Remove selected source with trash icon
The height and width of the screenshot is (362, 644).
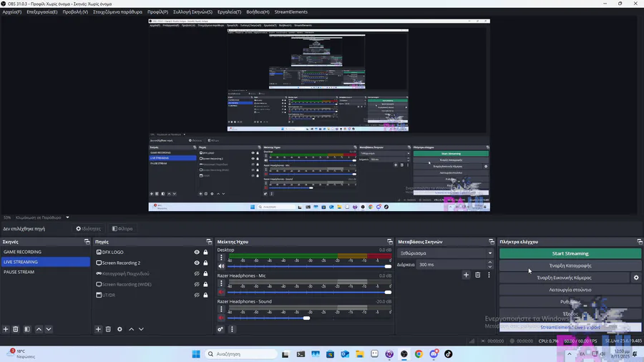[x=109, y=329]
